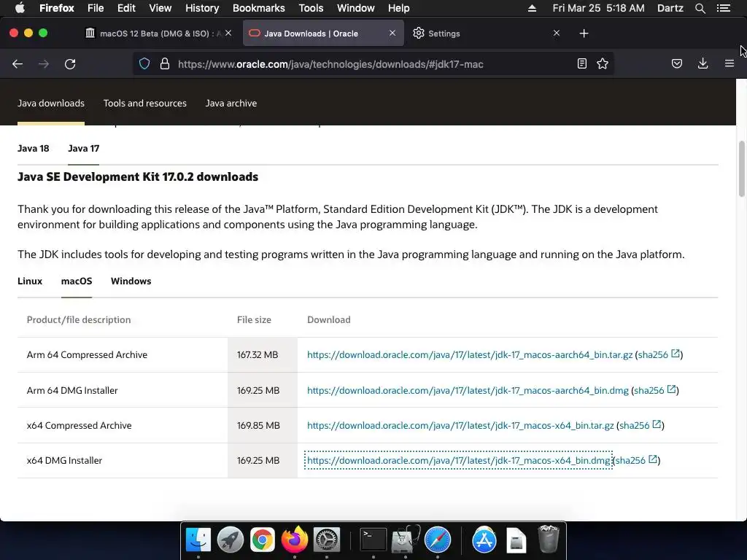Image resolution: width=747 pixels, height=560 pixels.
Task: Download jdk-17_macos-aarch64_bin.dmg link
Action: click(468, 390)
